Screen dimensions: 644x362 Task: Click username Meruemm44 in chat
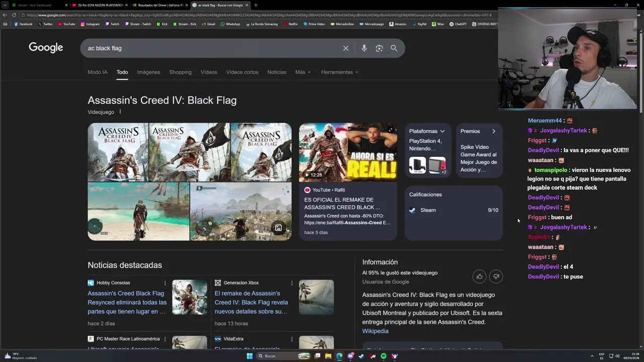click(545, 121)
